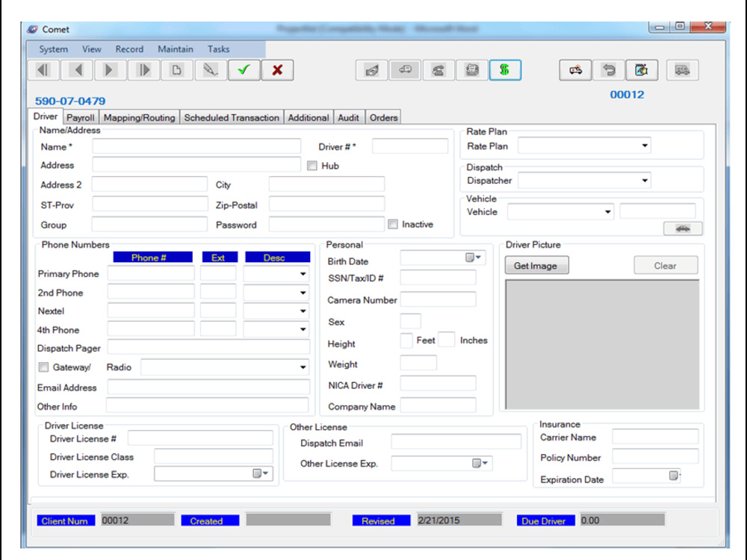Click the Revised date 2/21/2015 value
This screenshot has height=560, width=747.
(459, 520)
